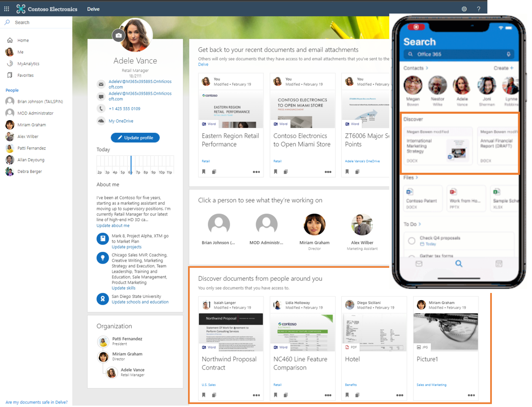Tap International Marketing Strategy card on phone
Screen dimensions: 532x407
pos(438,146)
